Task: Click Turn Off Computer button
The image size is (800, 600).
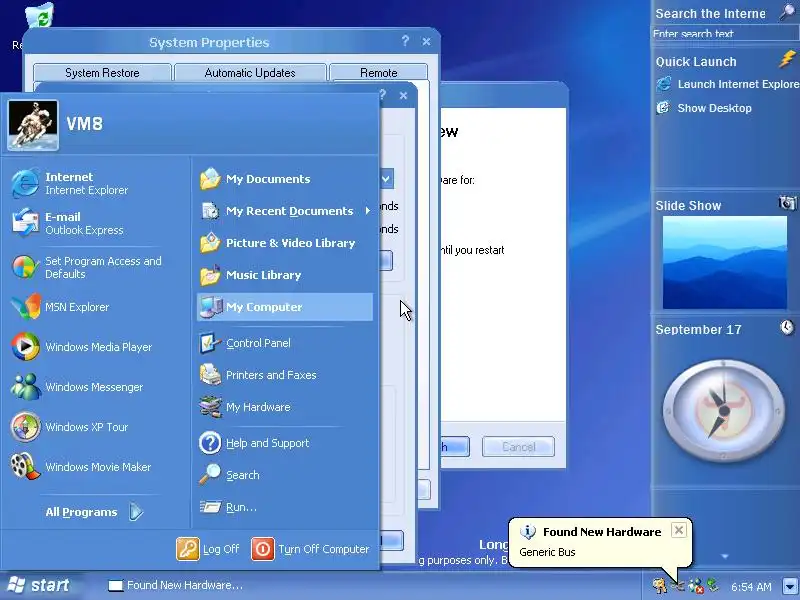Action: point(310,549)
